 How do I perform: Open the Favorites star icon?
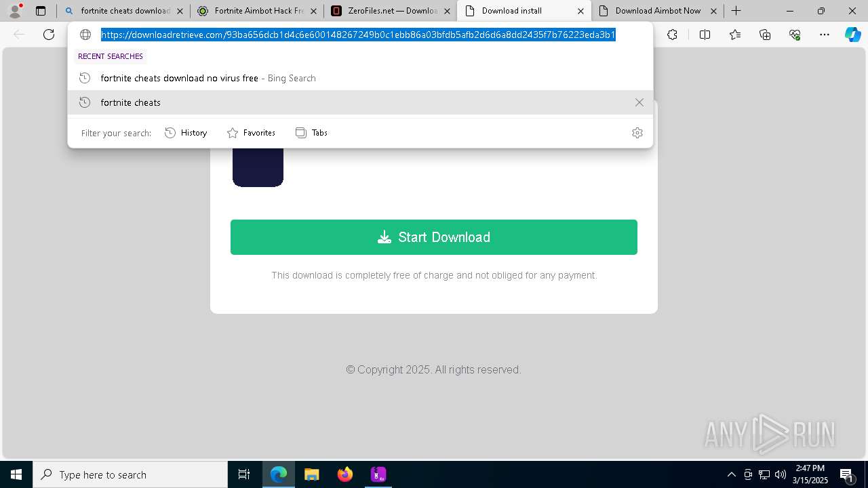[x=735, y=35]
